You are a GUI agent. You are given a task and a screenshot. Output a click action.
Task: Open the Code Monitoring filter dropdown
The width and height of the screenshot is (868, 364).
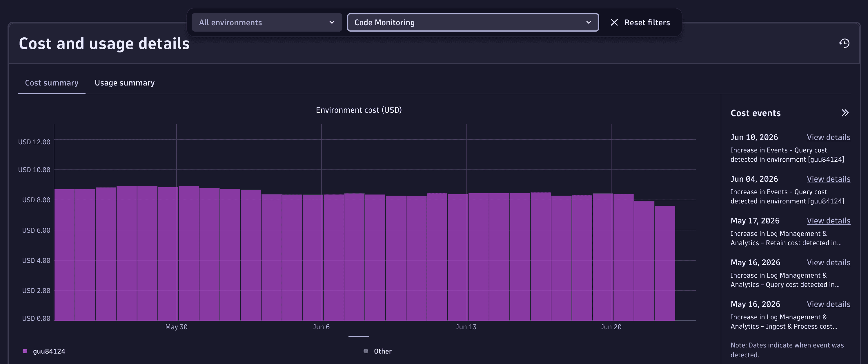pyautogui.click(x=473, y=22)
